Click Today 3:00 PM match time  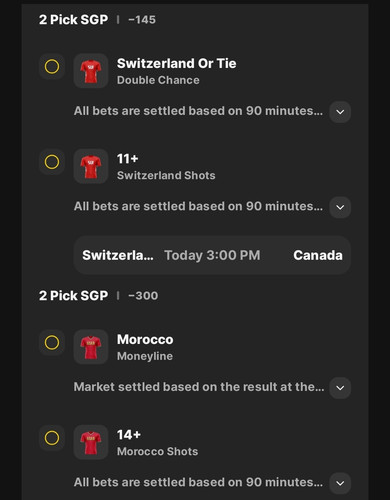pyautogui.click(x=212, y=255)
